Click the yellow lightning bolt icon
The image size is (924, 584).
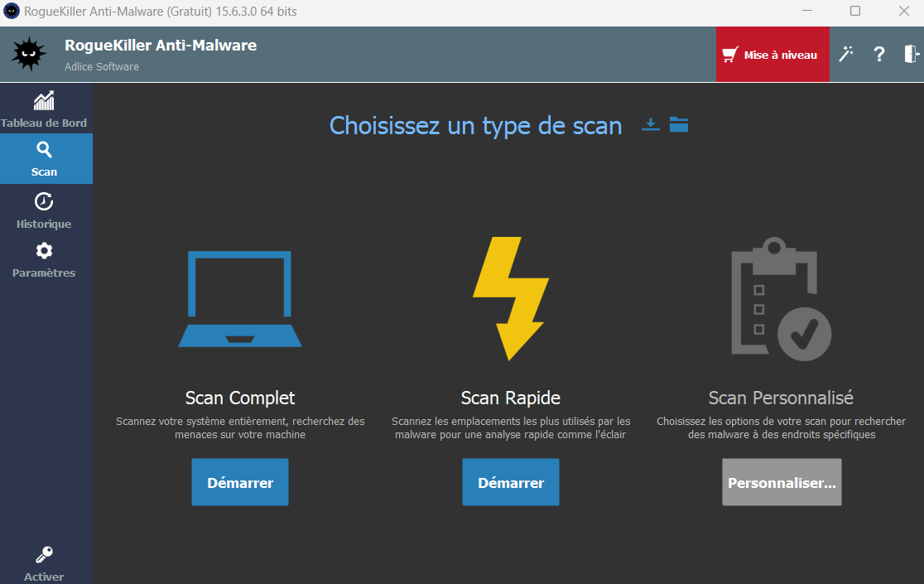[x=510, y=298]
